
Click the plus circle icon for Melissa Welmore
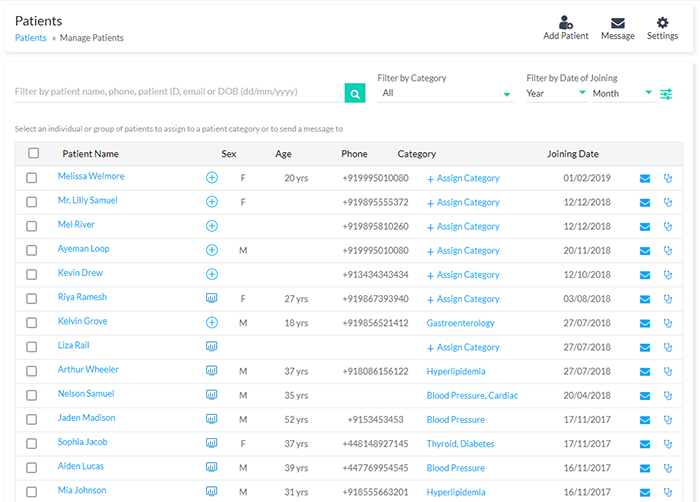tap(212, 178)
